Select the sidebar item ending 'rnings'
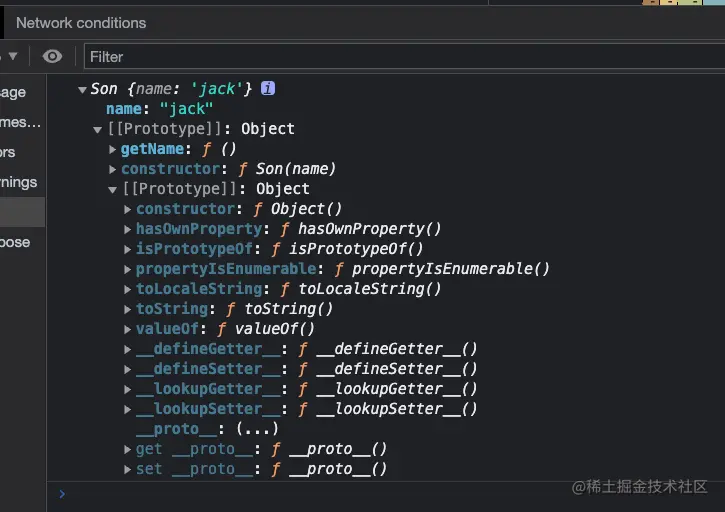The image size is (725, 512). (18, 182)
